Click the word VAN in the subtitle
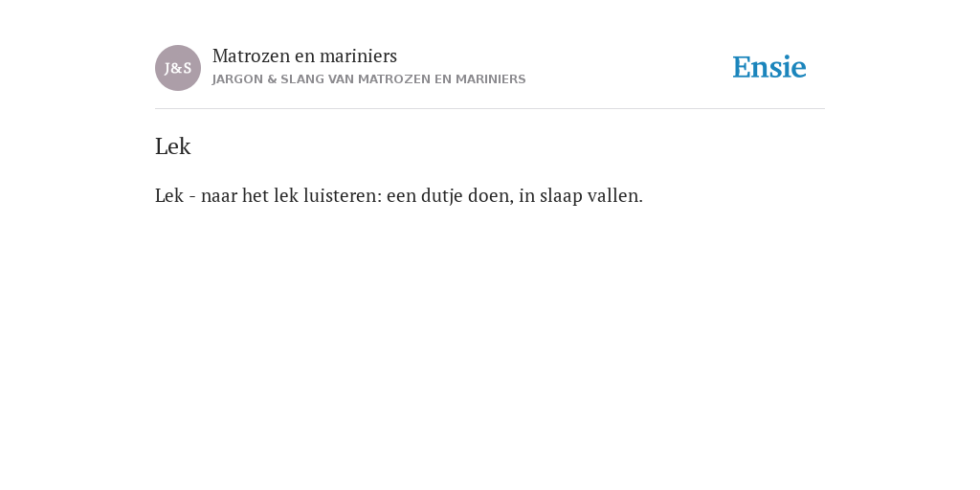 coord(341,79)
